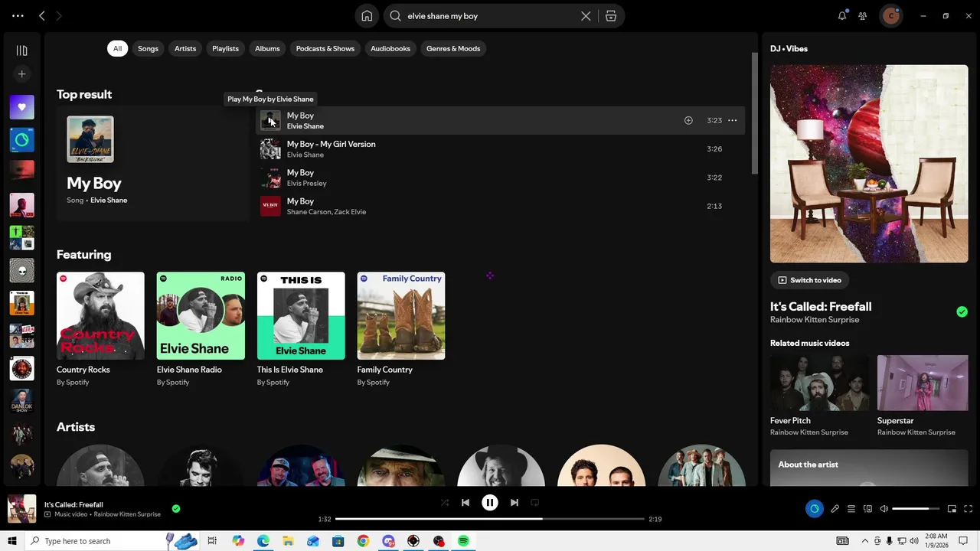Toggle saved checkmark in DJ Vibes panel
The width and height of the screenshot is (980, 551).
coord(962,311)
